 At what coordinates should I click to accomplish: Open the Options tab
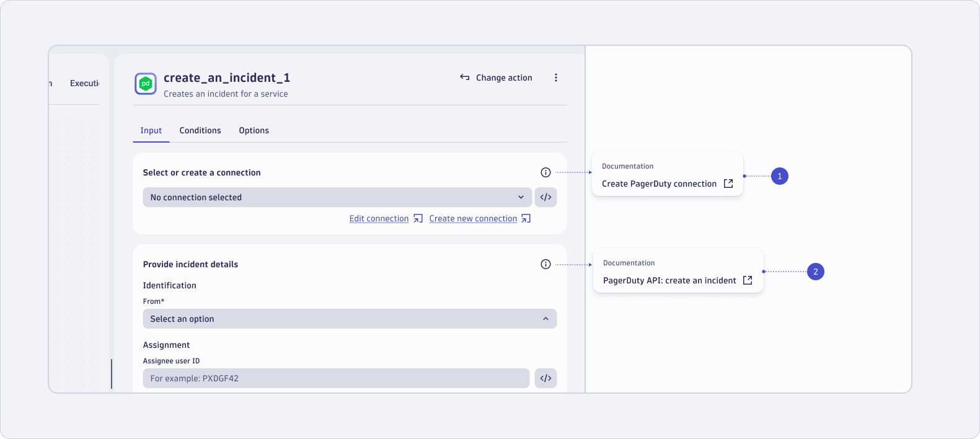click(254, 130)
